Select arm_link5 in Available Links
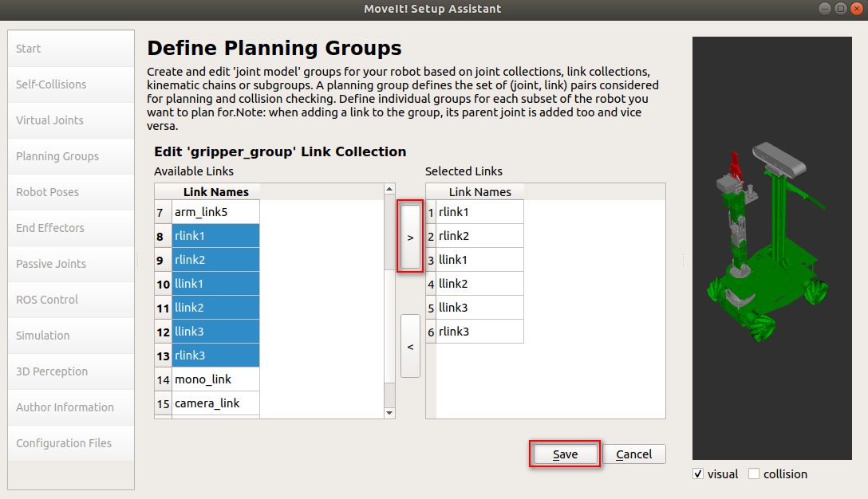The width and height of the screenshot is (868, 499). point(215,212)
